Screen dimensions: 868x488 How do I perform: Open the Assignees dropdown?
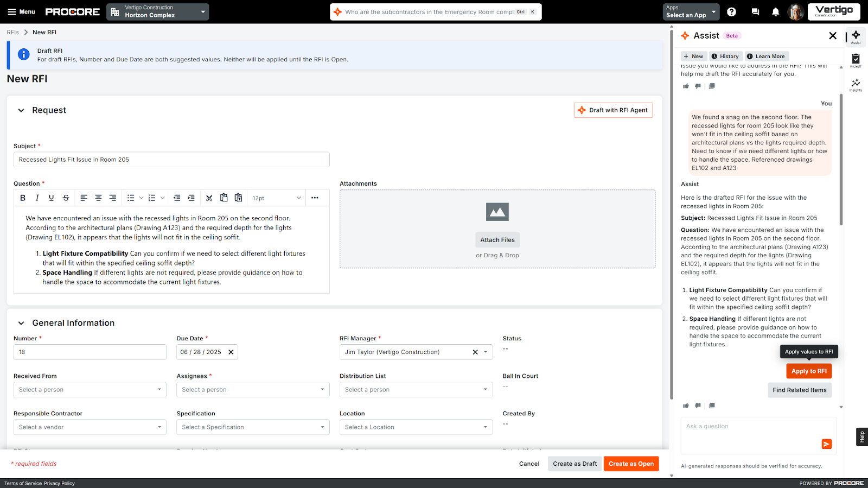(x=253, y=390)
